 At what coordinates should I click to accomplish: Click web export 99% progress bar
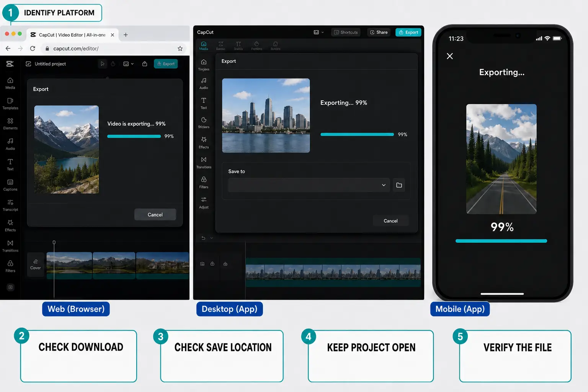pos(134,136)
